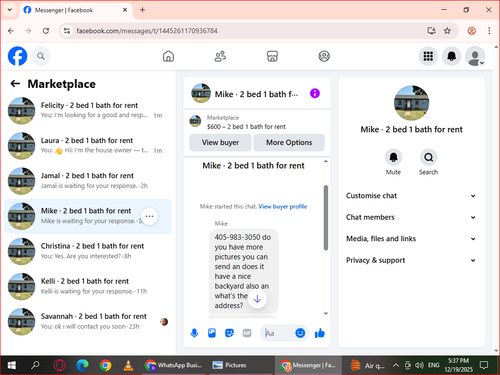This screenshot has height=375, width=500.
Task: Open the tab search dropdown arrow
Action: pos(10,10)
